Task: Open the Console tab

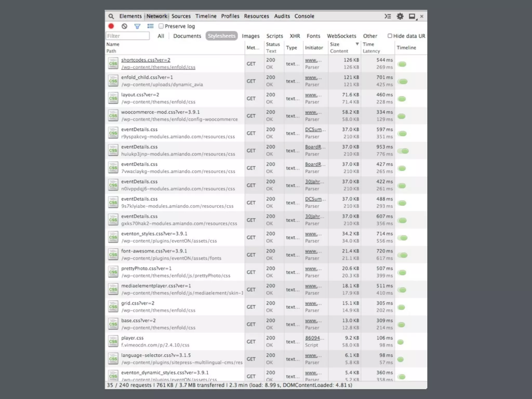Action: tap(304, 16)
